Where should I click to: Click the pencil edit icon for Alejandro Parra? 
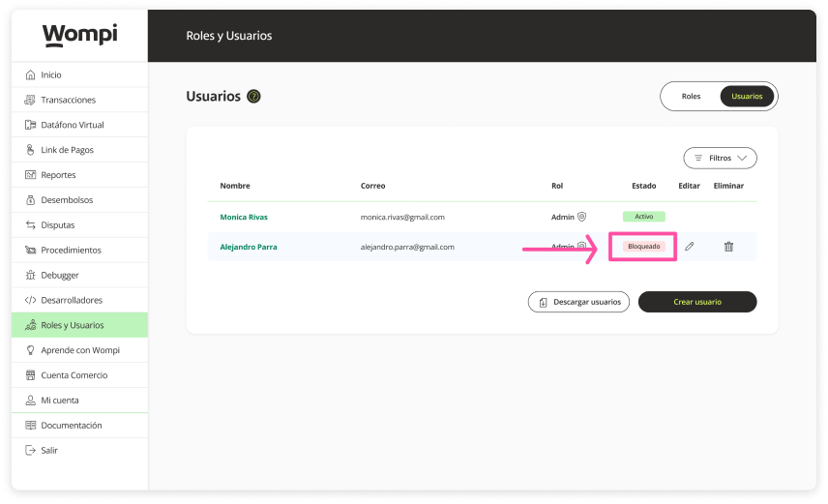[690, 247]
